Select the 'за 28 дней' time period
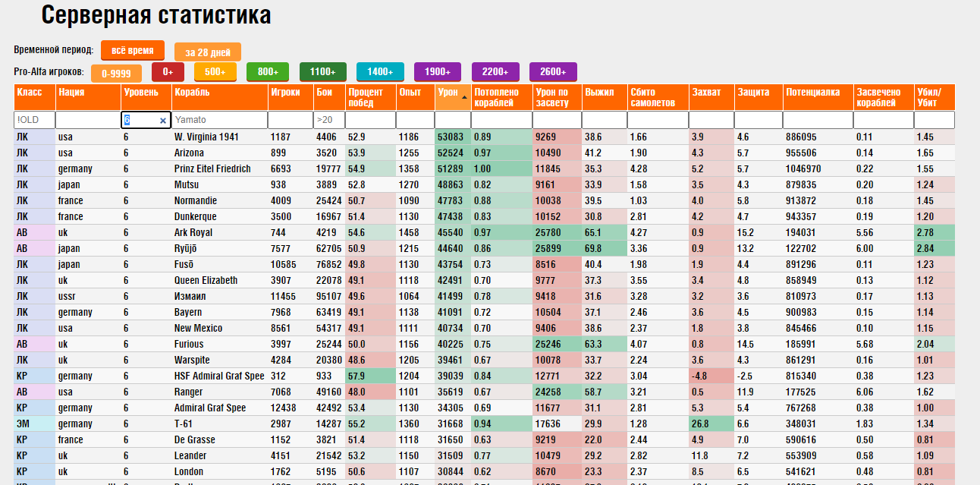The width and height of the screenshot is (980, 485). tap(208, 52)
